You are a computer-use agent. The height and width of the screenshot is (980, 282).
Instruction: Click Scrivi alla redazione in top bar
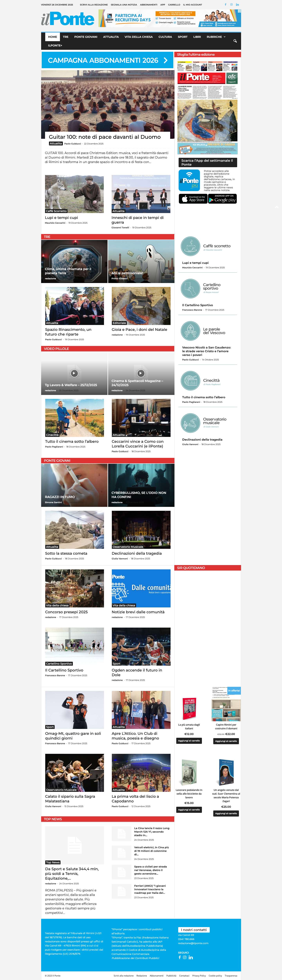coord(93,5)
